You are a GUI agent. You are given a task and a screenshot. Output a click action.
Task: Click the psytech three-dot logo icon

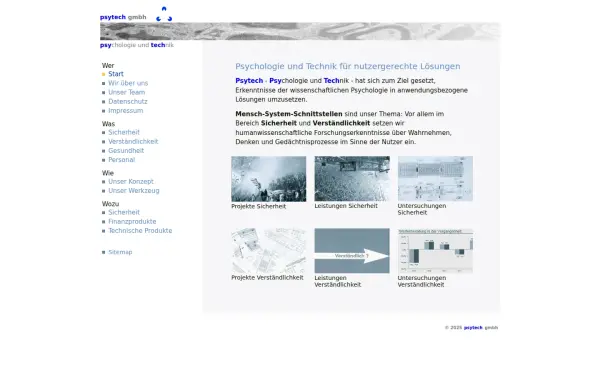[164, 14]
